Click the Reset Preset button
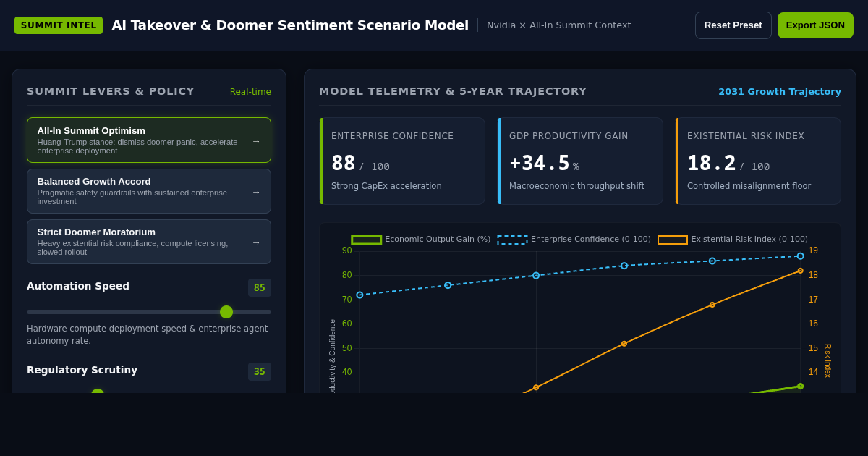The height and width of the screenshot is (456, 868). 733,25
